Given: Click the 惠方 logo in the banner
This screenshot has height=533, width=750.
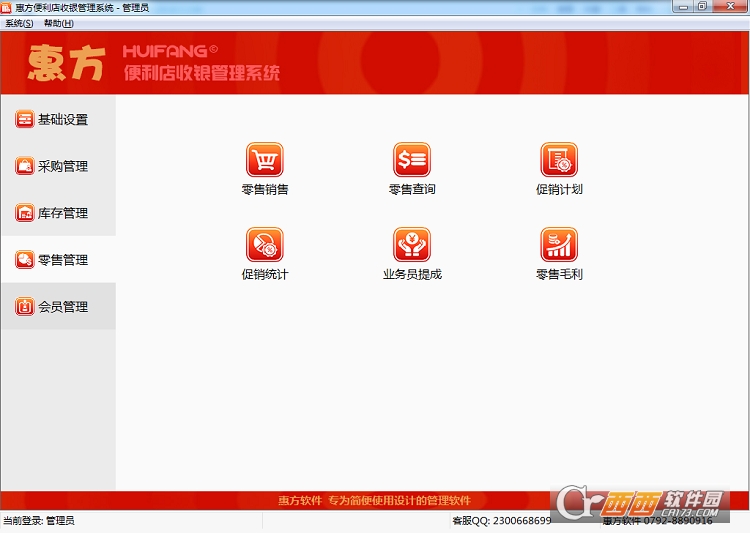Looking at the screenshot, I should tap(66, 63).
